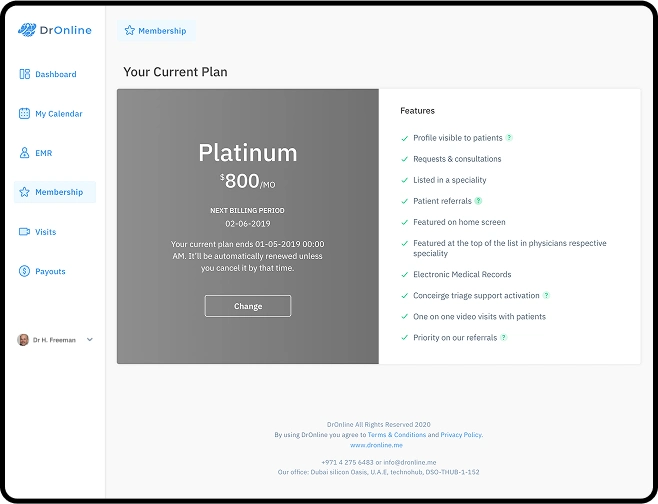The width and height of the screenshot is (658, 504).
Task: Click help icon next to Patient referrals
Action: coord(478,201)
